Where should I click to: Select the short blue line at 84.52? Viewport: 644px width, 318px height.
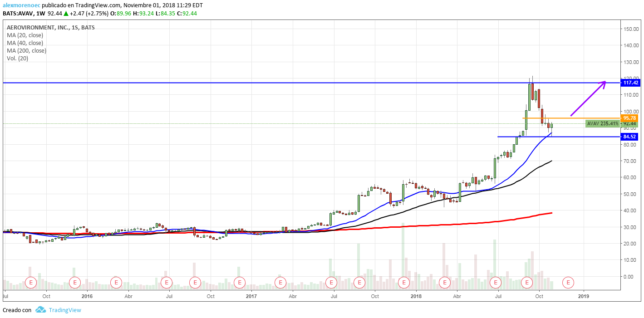[558, 137]
